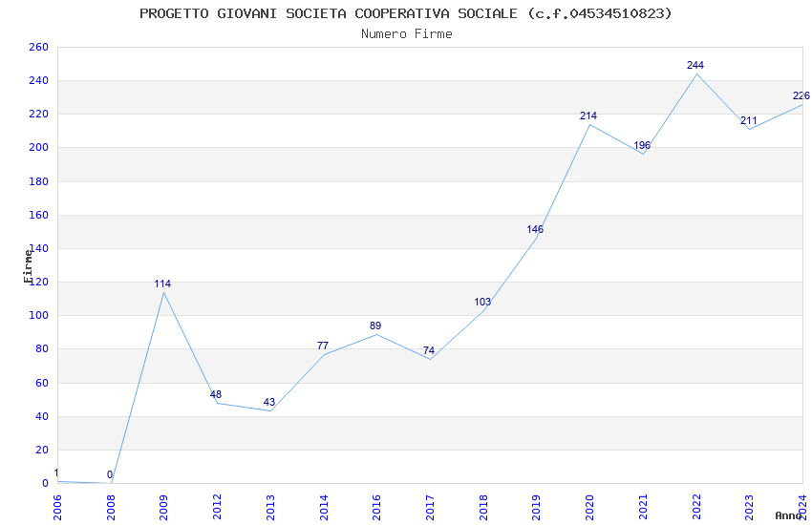Select the data label 226
This screenshot has width=812, height=525.
pyautogui.click(x=801, y=95)
